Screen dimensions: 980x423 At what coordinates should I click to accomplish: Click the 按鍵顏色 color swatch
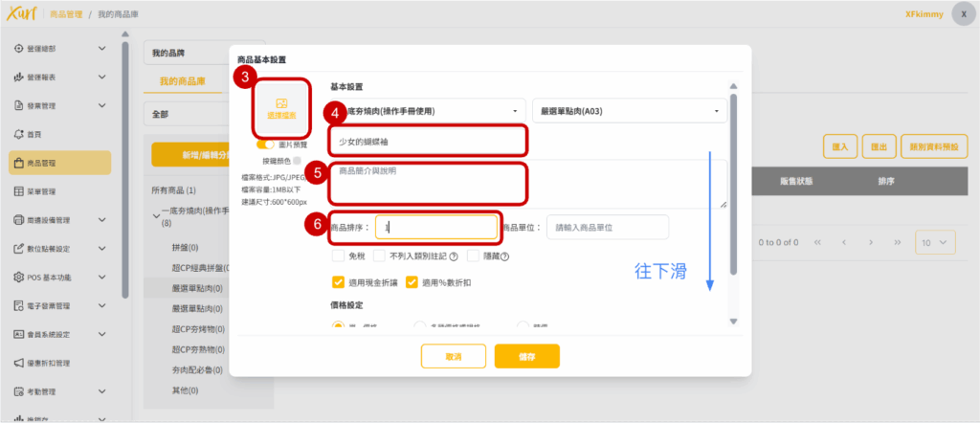tap(299, 160)
